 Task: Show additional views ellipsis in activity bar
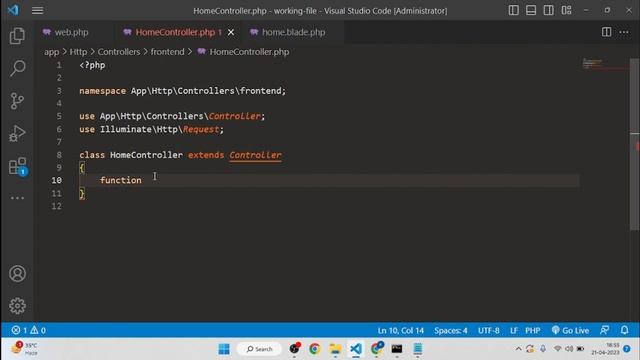tap(17, 198)
